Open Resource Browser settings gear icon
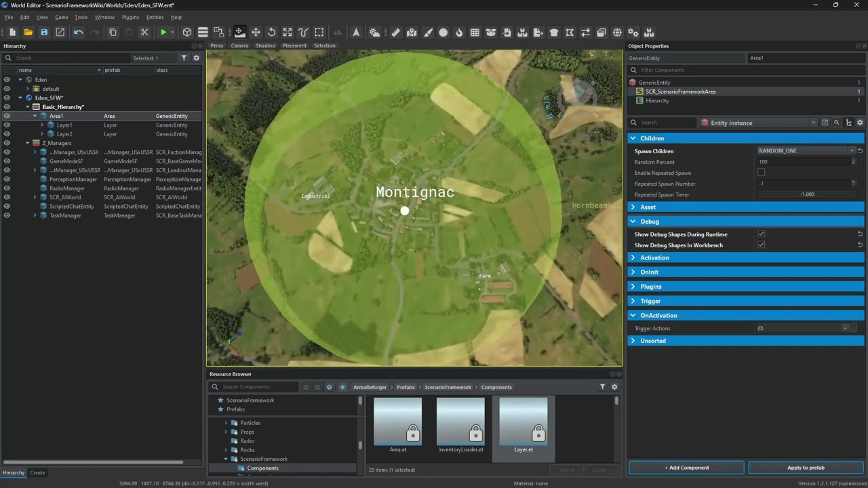Screen dimensions: 868x488 coord(614,387)
